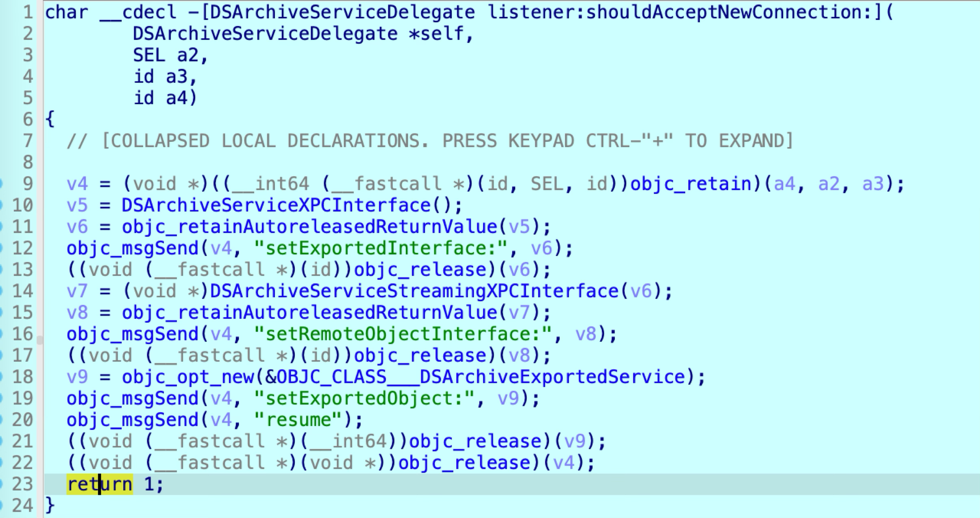Click objc_msgSend on line 19
The width and height of the screenshot is (980, 518).
click(133, 398)
